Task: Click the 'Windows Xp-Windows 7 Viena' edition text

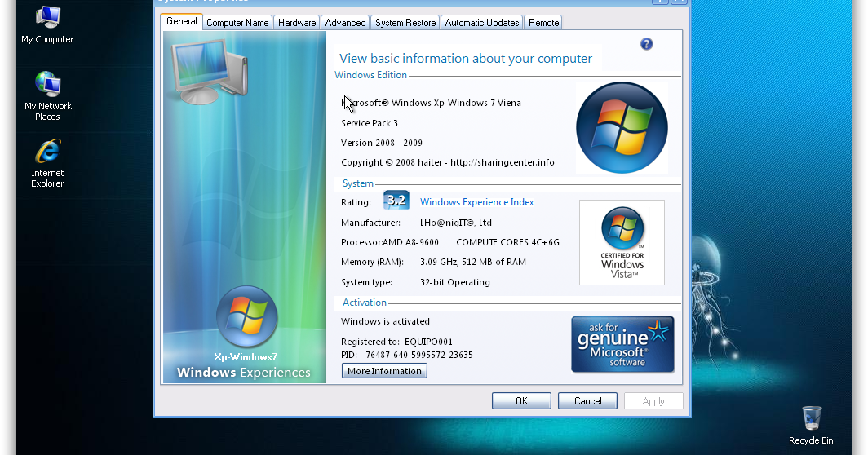Action: click(x=456, y=103)
